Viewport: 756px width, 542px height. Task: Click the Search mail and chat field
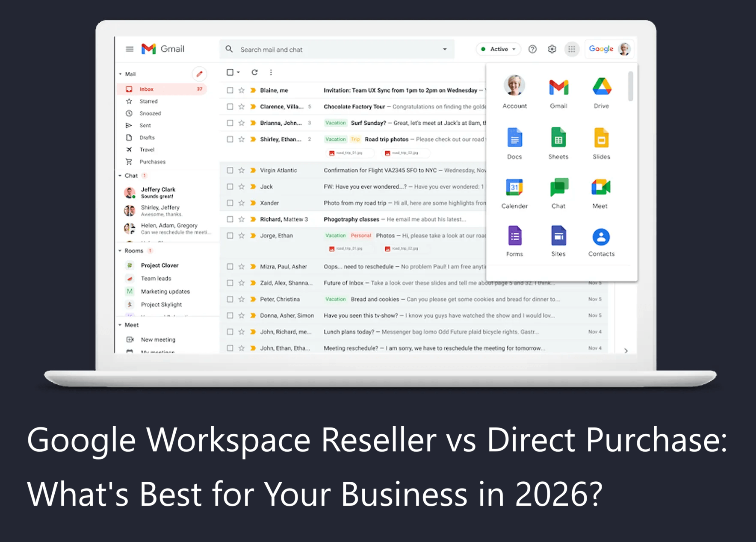[338, 50]
